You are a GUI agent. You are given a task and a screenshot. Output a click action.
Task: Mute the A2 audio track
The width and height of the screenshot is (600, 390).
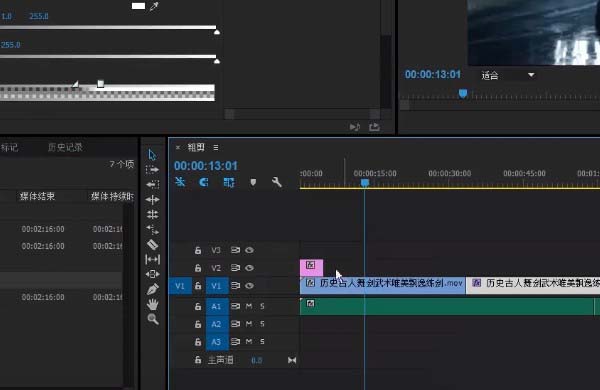click(x=249, y=324)
